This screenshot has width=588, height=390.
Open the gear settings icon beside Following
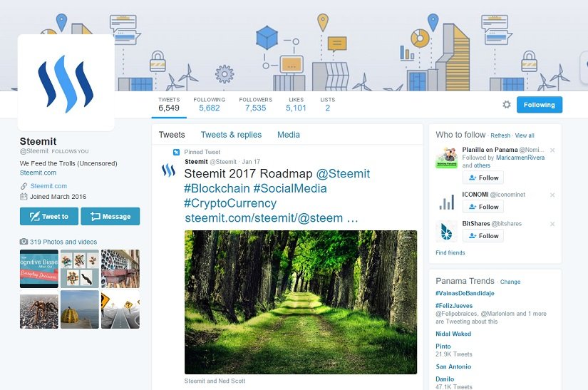(x=507, y=105)
